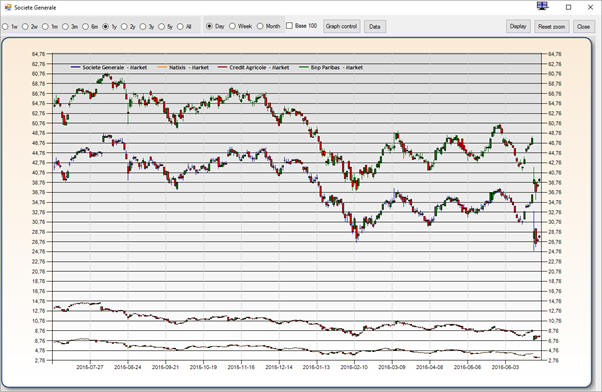
Task: Select the 6m time range radio button
Action: click(86, 27)
